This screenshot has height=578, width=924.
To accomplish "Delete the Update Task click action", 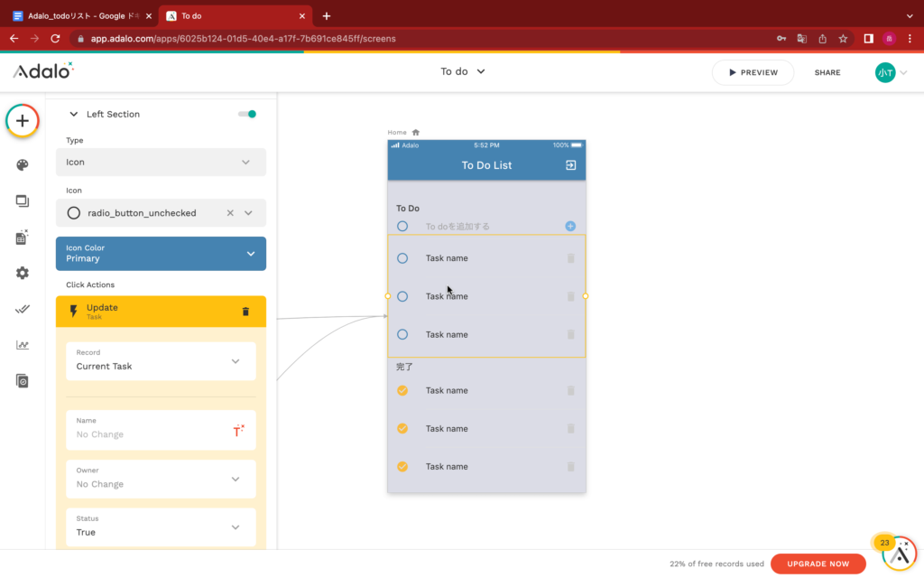I will pos(245,312).
